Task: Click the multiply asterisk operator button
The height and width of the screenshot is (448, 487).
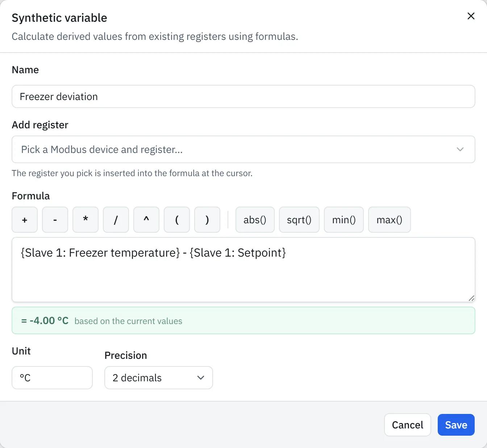Action: 86,220
